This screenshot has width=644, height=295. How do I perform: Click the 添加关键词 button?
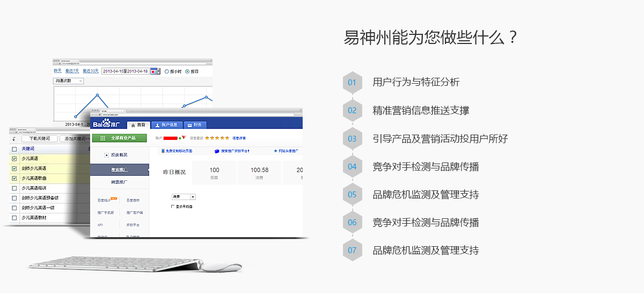(76, 139)
